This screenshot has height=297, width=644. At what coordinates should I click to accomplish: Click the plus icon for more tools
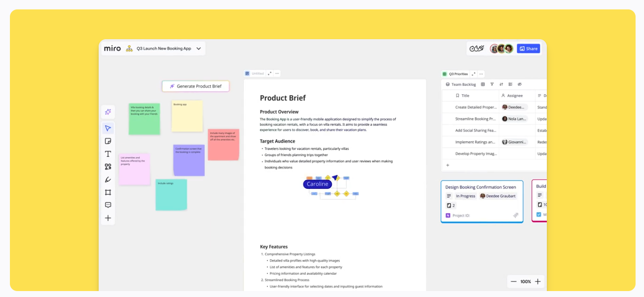(x=108, y=218)
